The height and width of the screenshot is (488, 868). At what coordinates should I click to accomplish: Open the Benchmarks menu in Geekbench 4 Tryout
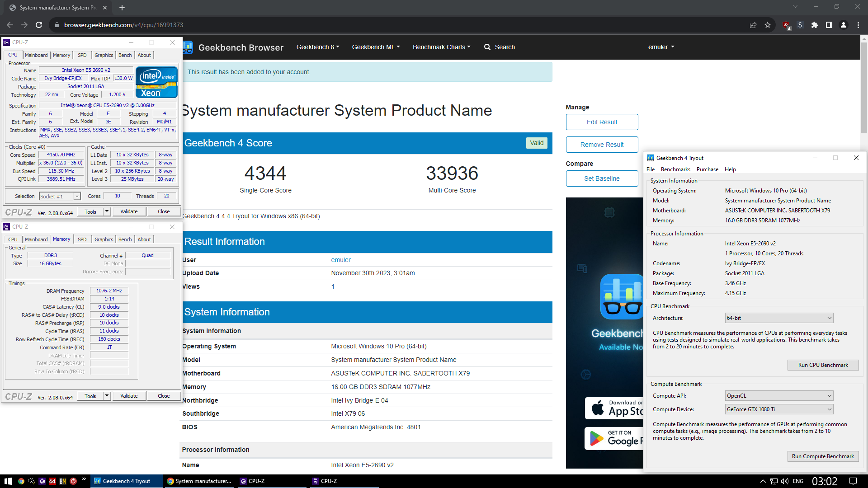coord(675,169)
